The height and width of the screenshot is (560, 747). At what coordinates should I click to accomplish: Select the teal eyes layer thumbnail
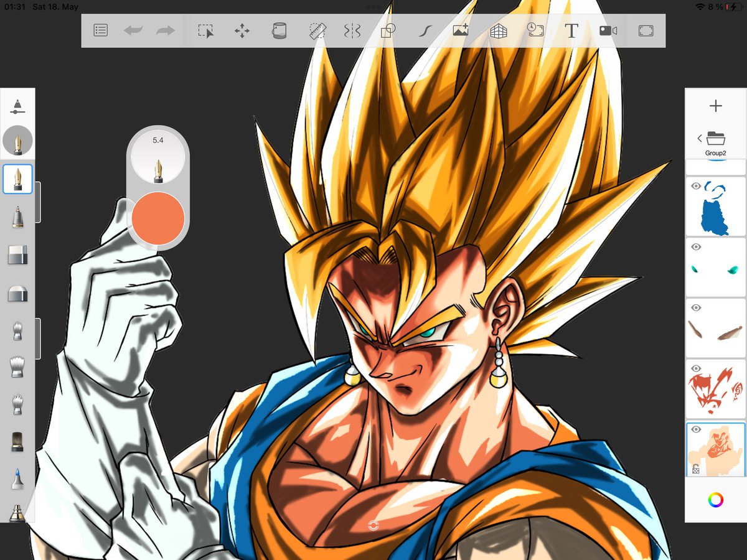(716, 267)
